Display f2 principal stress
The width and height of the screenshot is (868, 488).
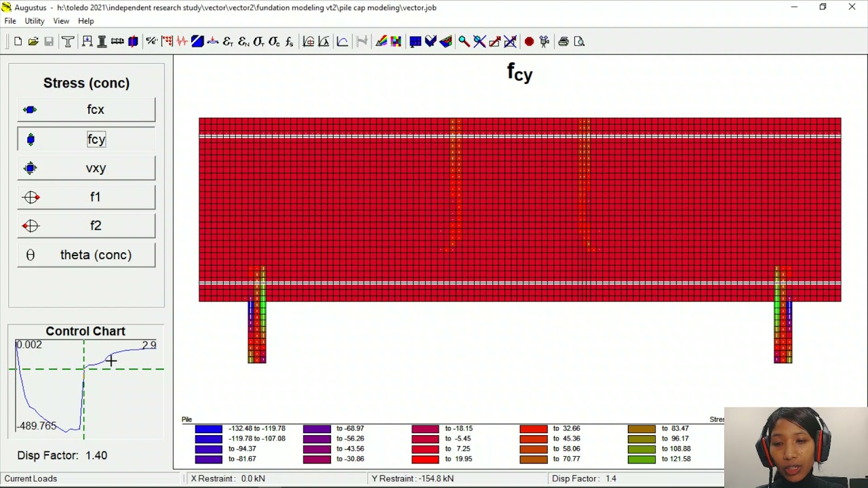[x=86, y=226]
